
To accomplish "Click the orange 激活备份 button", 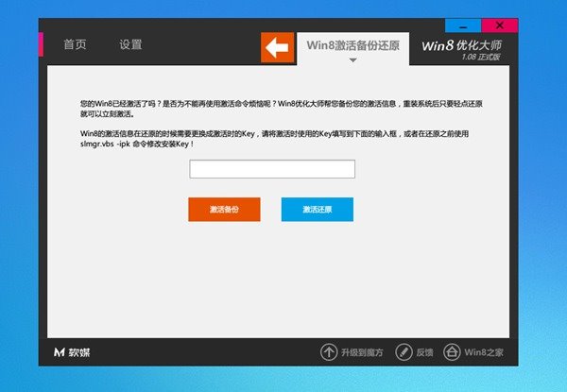I will coord(224,209).
